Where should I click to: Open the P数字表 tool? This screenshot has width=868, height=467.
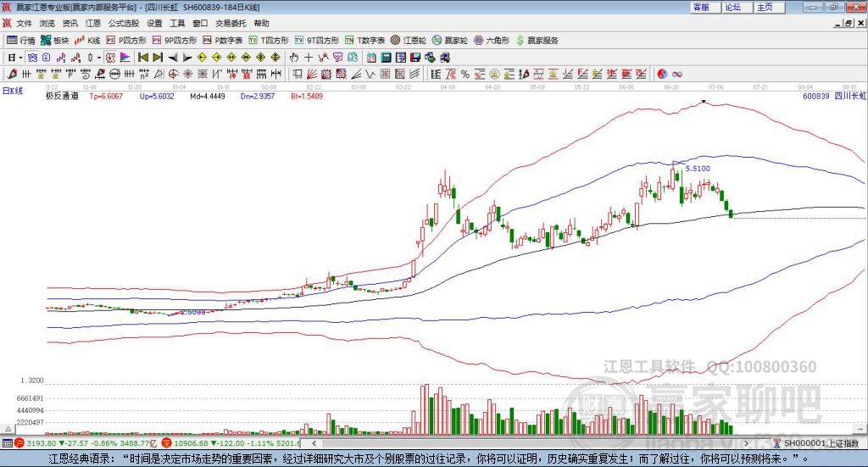click(x=223, y=41)
